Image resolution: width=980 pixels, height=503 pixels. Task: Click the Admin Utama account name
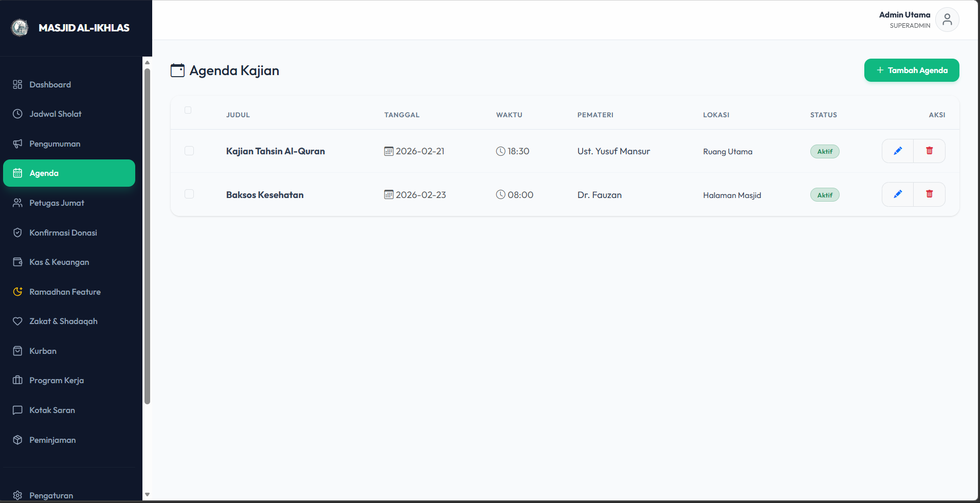point(904,15)
